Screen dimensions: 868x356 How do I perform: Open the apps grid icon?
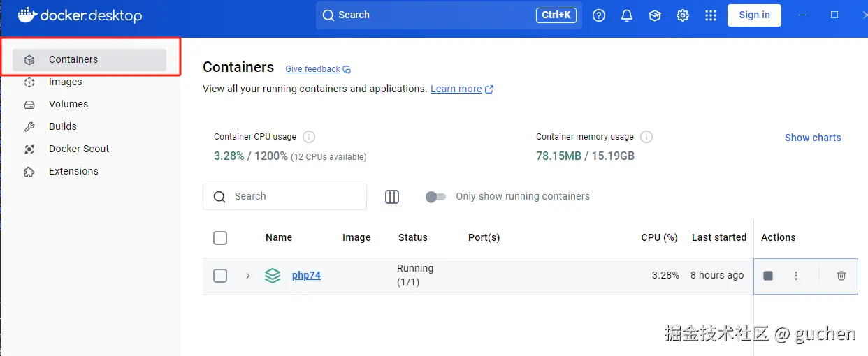point(711,15)
